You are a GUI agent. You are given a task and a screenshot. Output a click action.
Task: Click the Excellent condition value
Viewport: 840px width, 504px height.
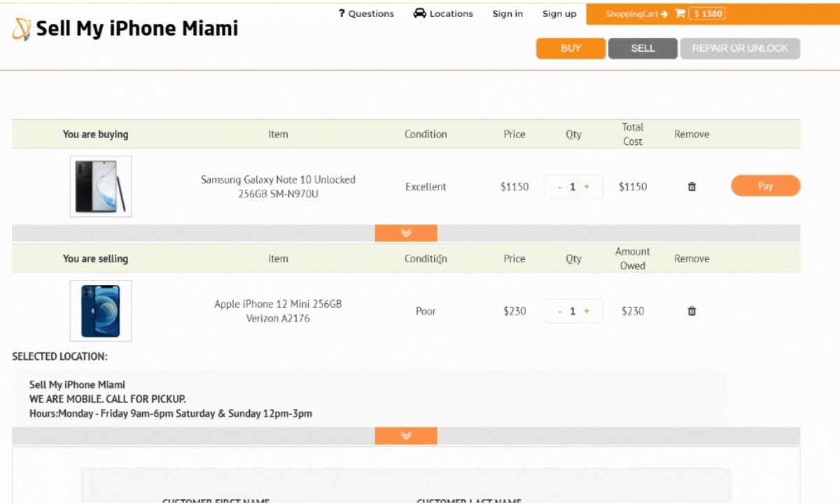[x=426, y=187]
